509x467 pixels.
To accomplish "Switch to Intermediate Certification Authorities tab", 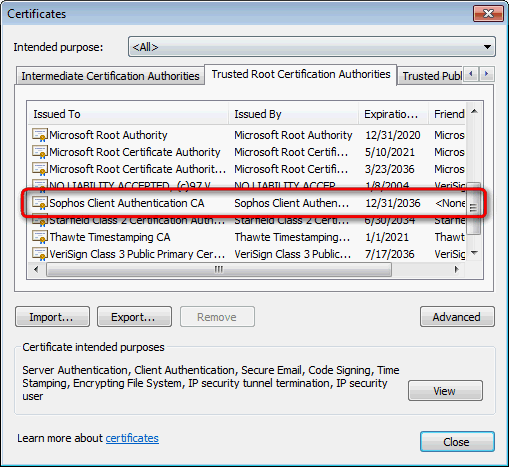I will point(110,76).
